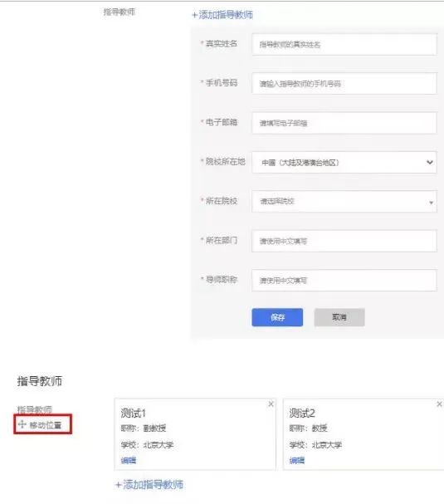This screenshot has width=444, height=504.
Task: Click the bottom 添加指导教师 link
Action: 149,485
